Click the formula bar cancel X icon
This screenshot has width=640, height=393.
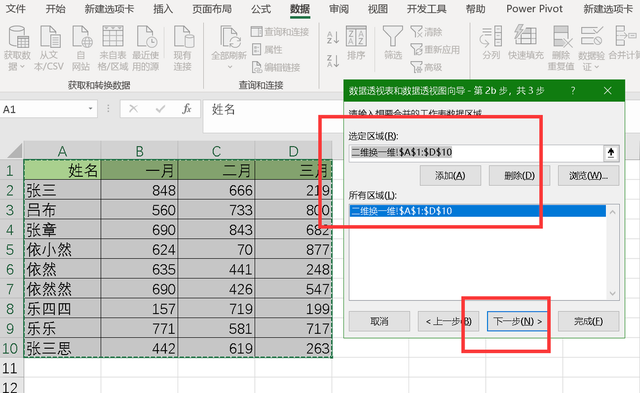pyautogui.click(x=133, y=109)
